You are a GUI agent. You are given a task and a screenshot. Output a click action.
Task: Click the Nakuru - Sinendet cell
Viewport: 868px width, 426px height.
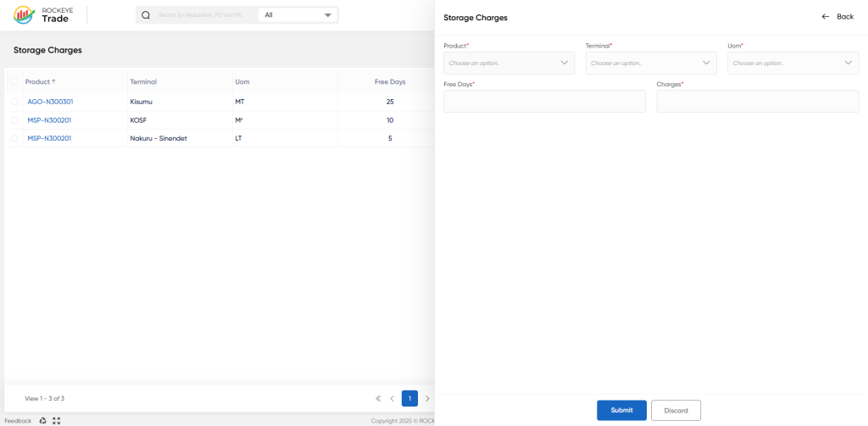point(159,138)
